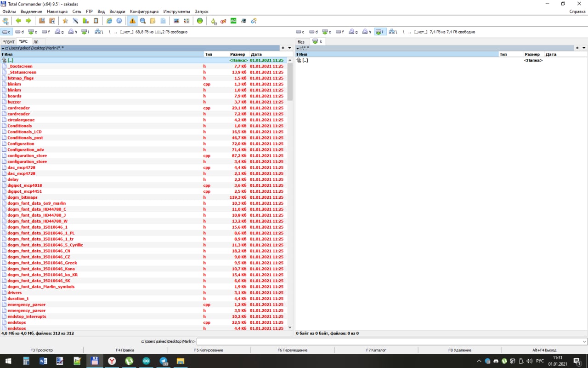Select drive i in left panel
This screenshot has height=368, width=588.
click(85, 32)
